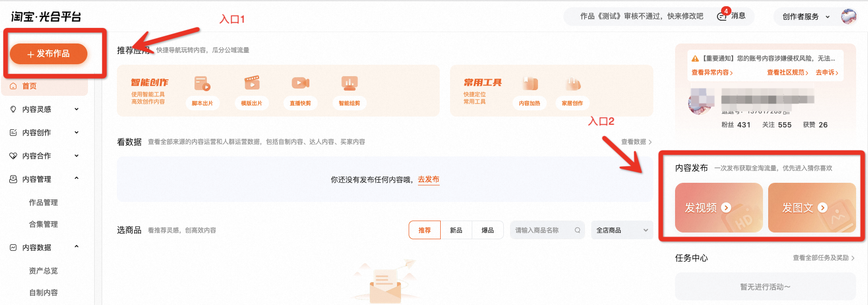This screenshot has height=305, width=868.
Task: Open the 首页 home menu item
Action: click(44, 86)
